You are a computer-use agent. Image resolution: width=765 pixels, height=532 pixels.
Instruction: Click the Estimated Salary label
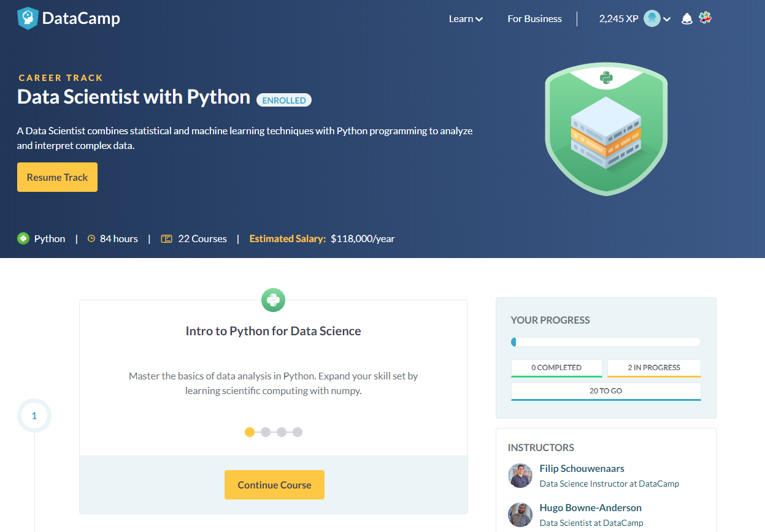(287, 239)
